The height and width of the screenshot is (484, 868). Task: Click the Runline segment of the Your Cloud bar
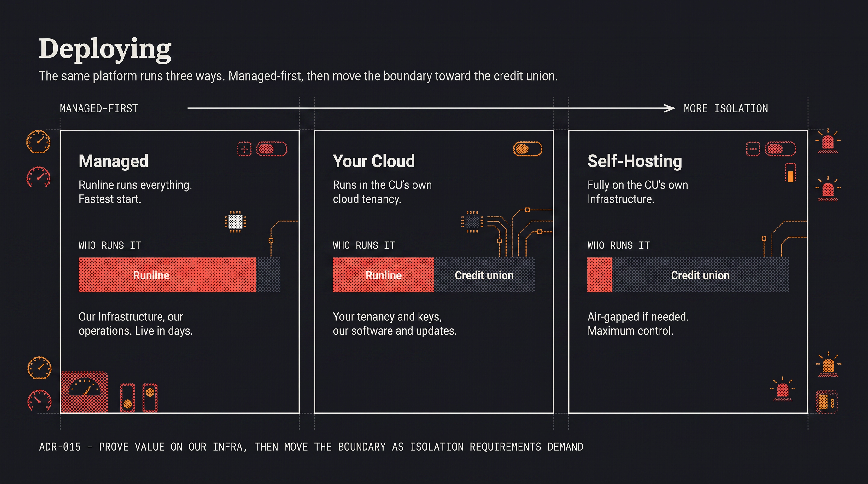pos(384,275)
